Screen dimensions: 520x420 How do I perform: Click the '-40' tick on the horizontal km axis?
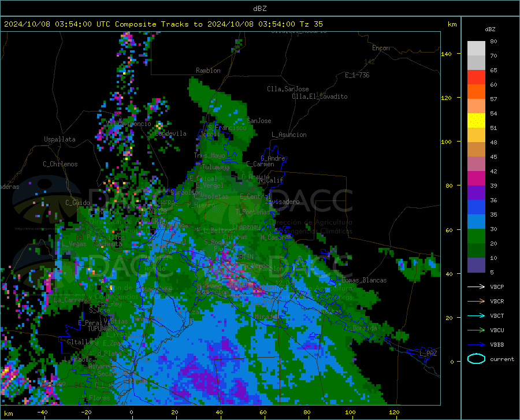pyautogui.click(x=42, y=412)
